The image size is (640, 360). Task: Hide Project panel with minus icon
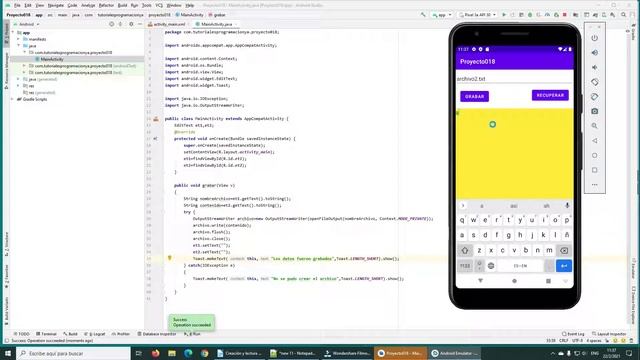click(x=140, y=24)
